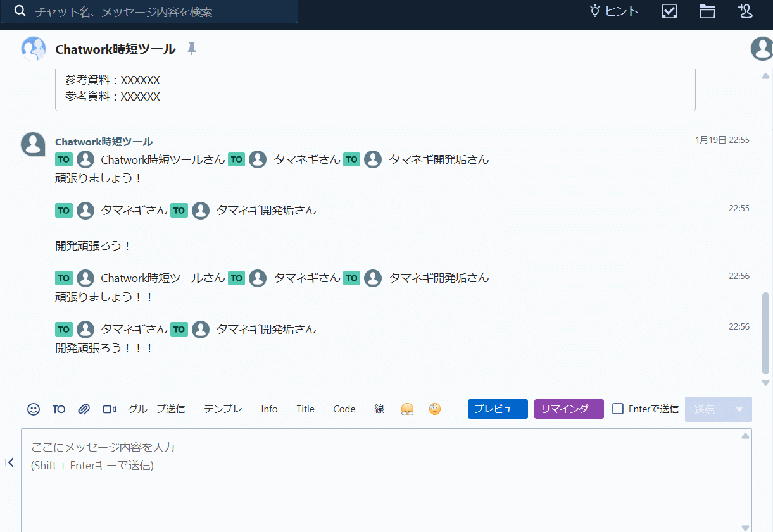
Task: Click the input area scrollbar up arrow
Action: 745,435
